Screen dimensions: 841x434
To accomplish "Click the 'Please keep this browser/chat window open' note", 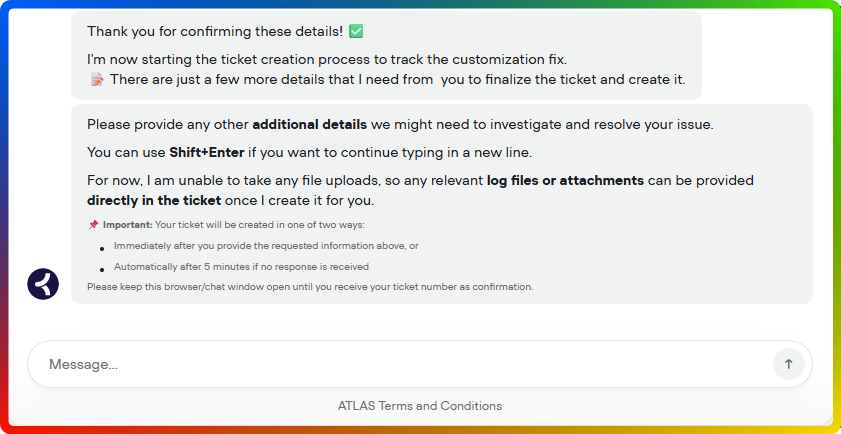I will [x=310, y=287].
